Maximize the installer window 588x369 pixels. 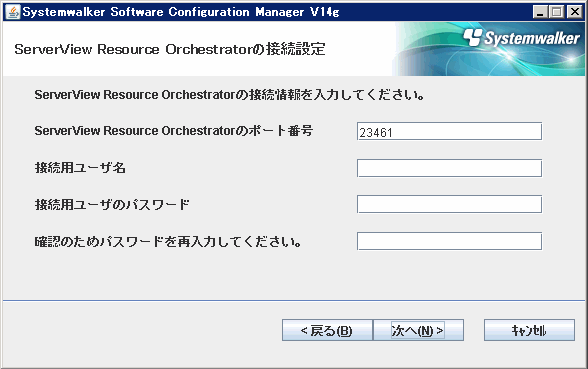[x=557, y=12]
